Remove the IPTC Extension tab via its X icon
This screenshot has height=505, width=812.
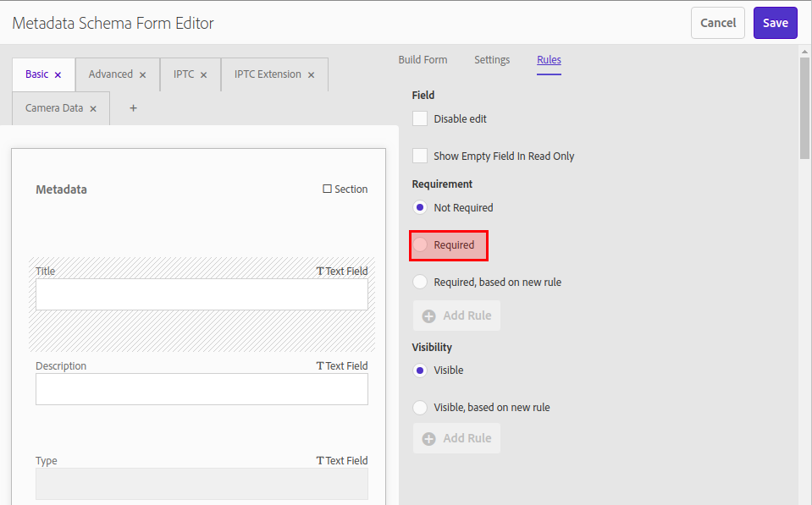[309, 74]
